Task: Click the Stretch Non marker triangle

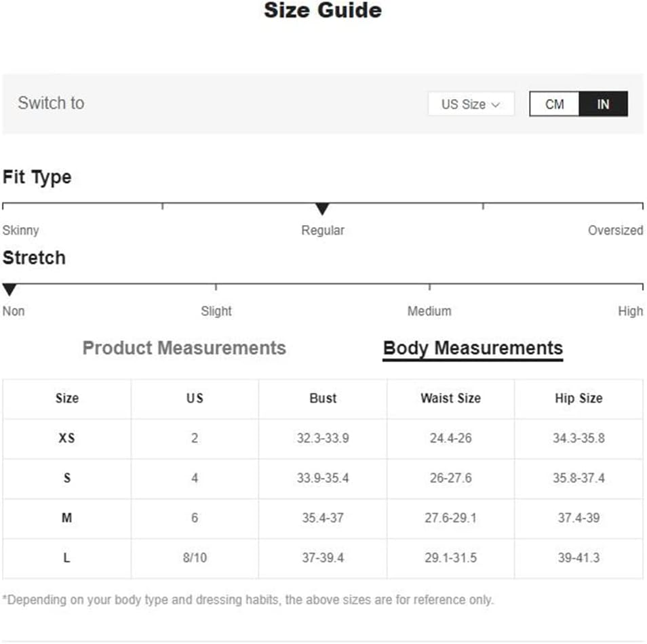Action: (x=9, y=290)
